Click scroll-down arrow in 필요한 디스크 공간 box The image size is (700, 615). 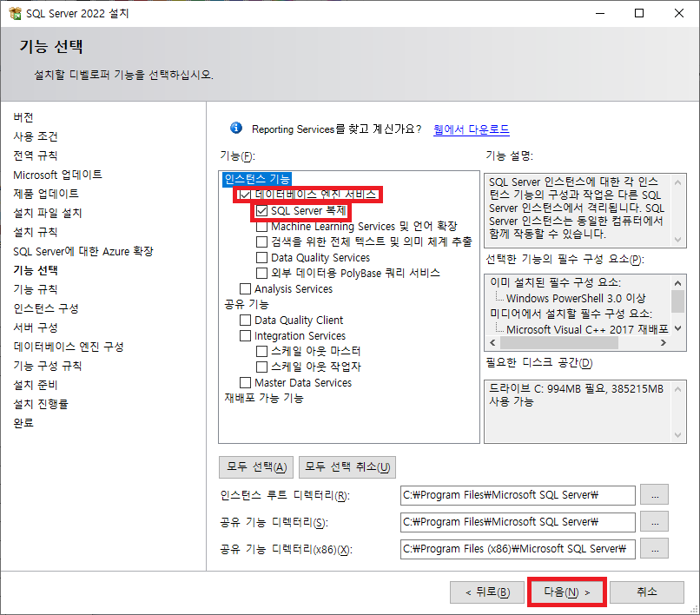677,435
